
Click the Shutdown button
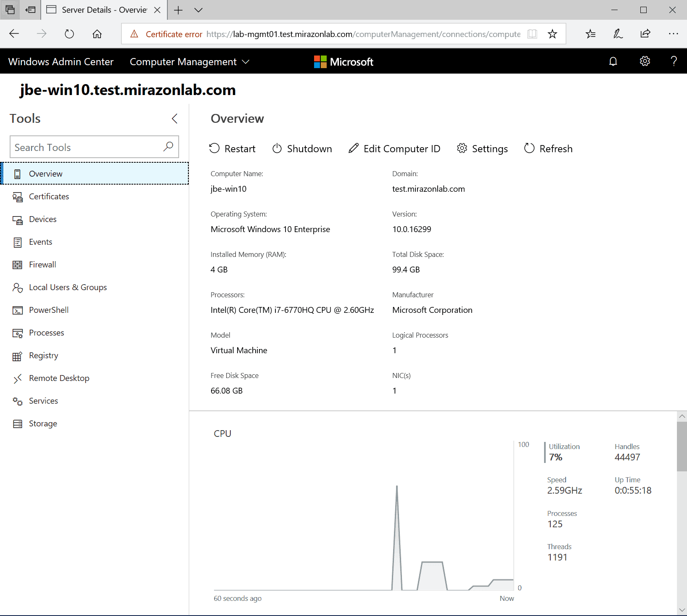pos(302,149)
